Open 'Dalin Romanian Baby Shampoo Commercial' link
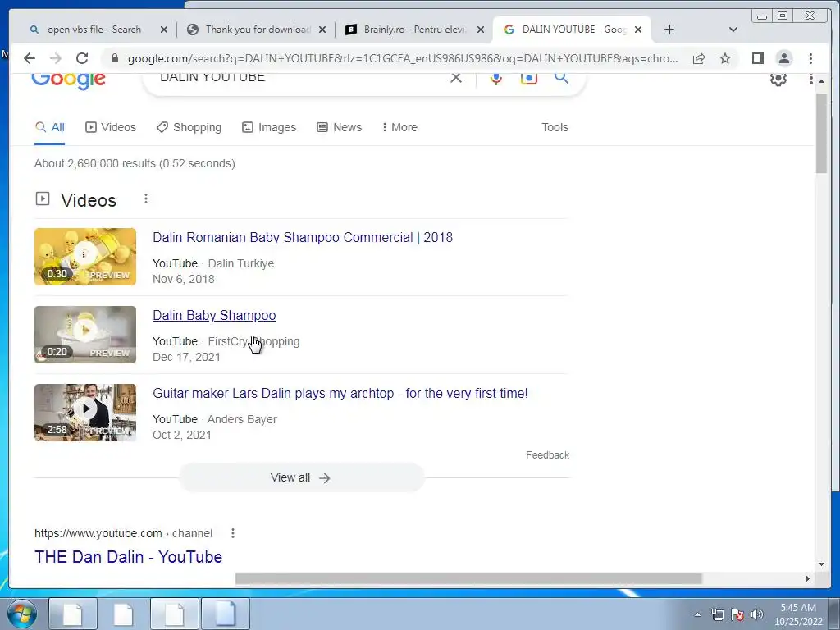 (x=303, y=237)
